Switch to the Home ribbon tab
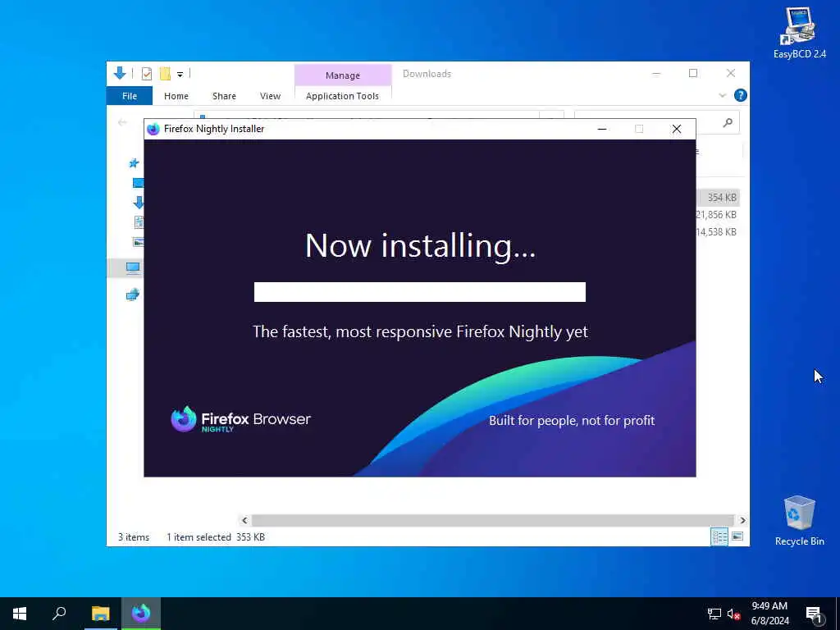840x630 pixels. click(176, 96)
